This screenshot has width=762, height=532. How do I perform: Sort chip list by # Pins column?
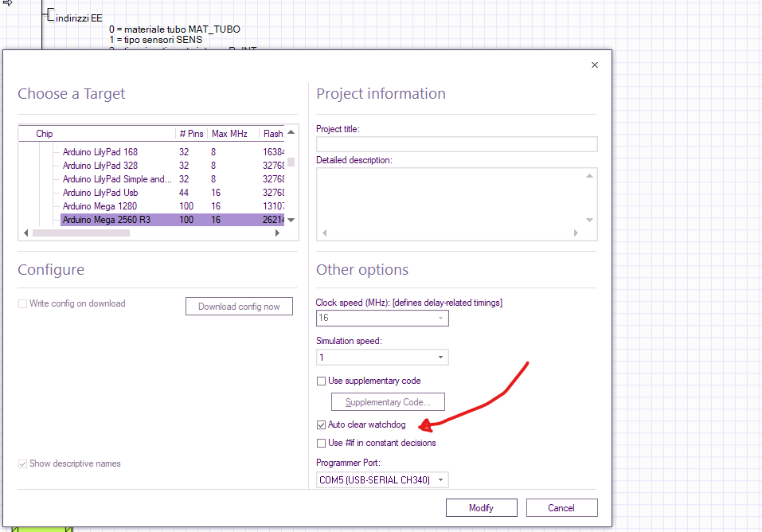click(x=191, y=134)
